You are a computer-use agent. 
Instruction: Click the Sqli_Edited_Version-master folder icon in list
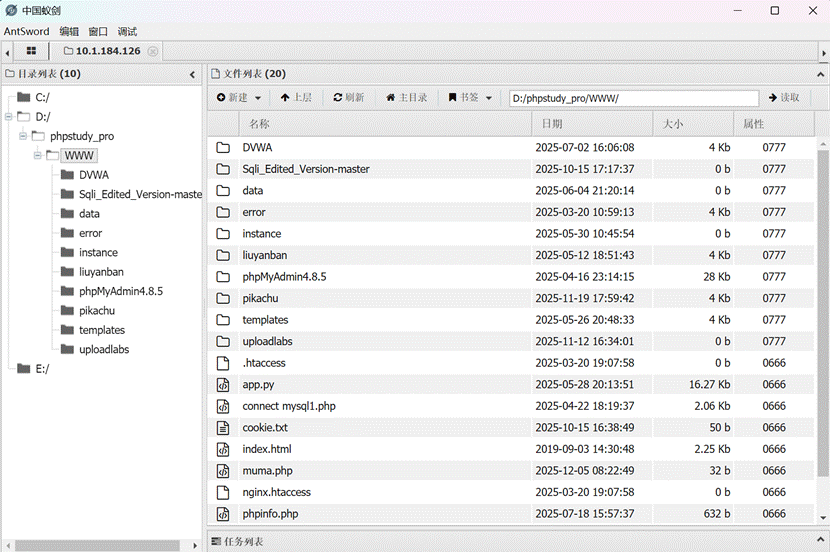(x=223, y=169)
